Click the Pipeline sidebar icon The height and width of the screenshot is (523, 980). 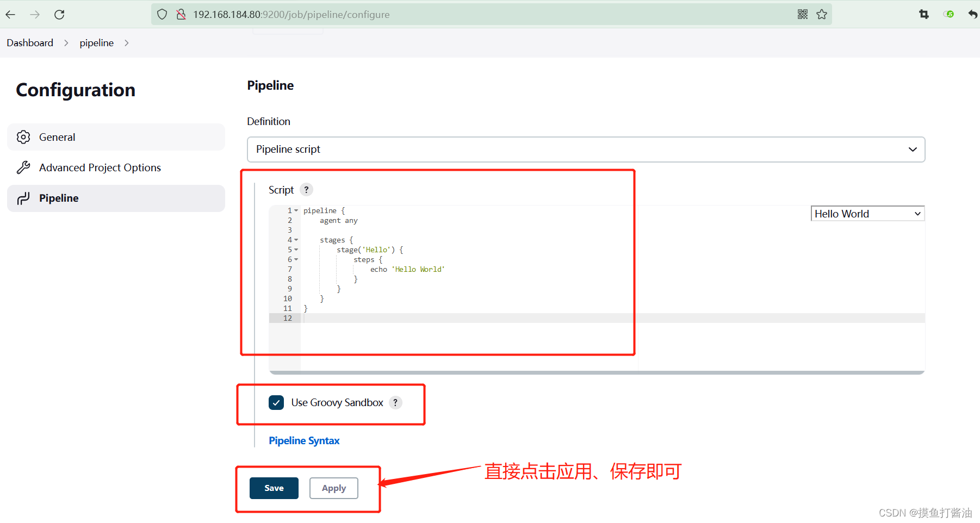point(23,198)
